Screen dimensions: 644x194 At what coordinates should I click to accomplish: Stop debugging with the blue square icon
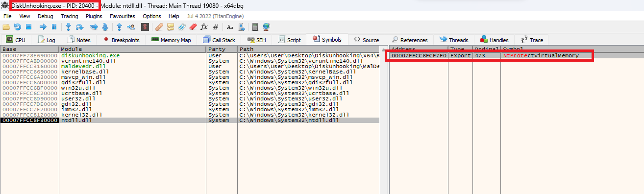coord(28,27)
